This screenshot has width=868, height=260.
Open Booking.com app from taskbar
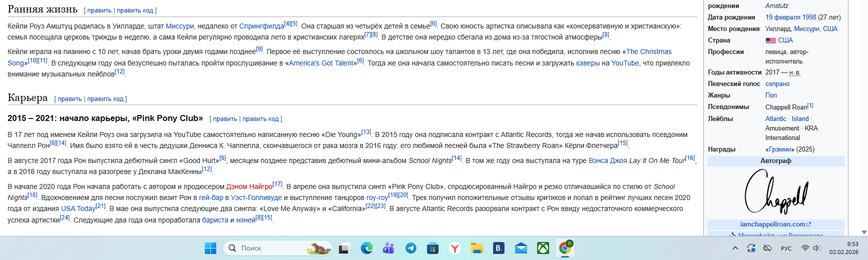[x=499, y=248]
